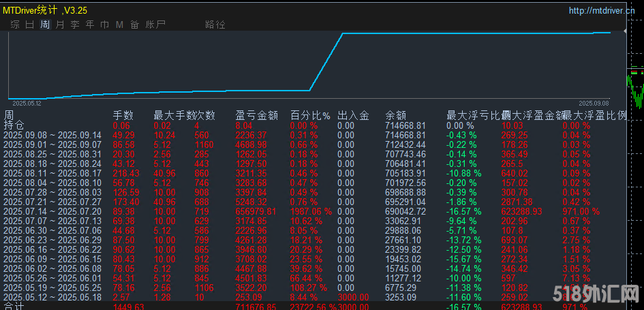Viewport: 644px width, 310px height.
Task: Open the 备 tab
Action: (134, 25)
